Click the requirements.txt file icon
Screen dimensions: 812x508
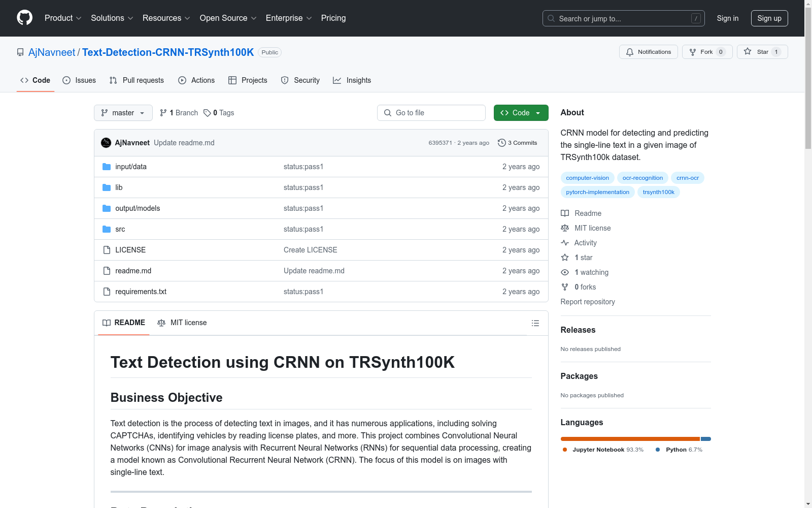tap(107, 292)
